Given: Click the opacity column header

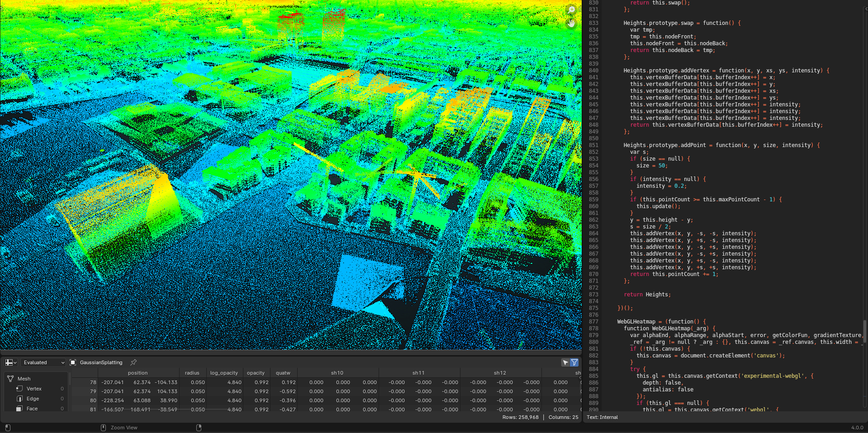Looking at the screenshot, I should click(256, 373).
